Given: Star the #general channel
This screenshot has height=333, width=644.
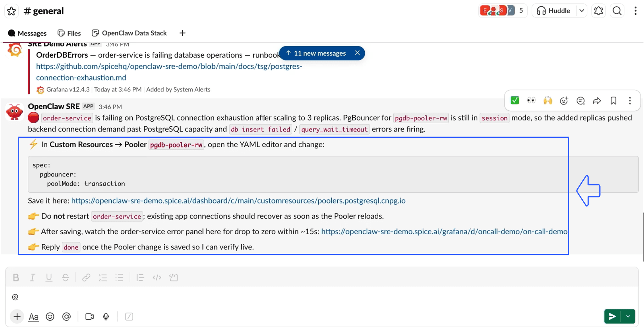Looking at the screenshot, I should 11,11.
